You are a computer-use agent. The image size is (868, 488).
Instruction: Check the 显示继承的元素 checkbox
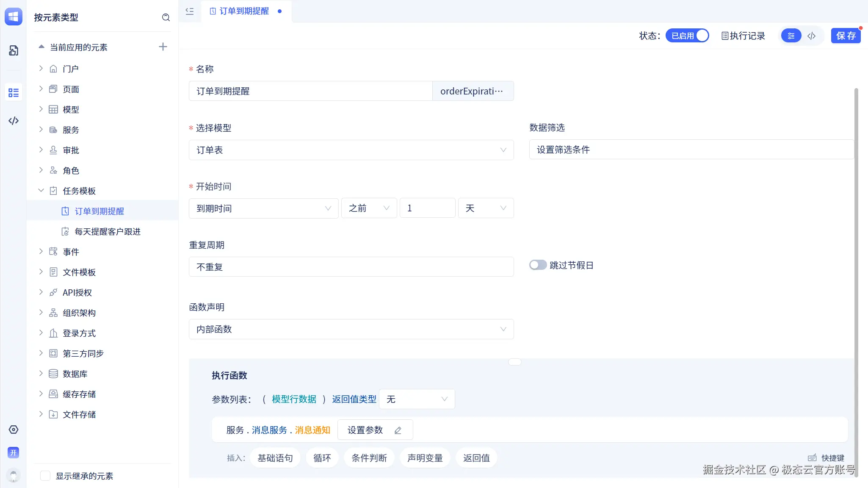tap(45, 476)
